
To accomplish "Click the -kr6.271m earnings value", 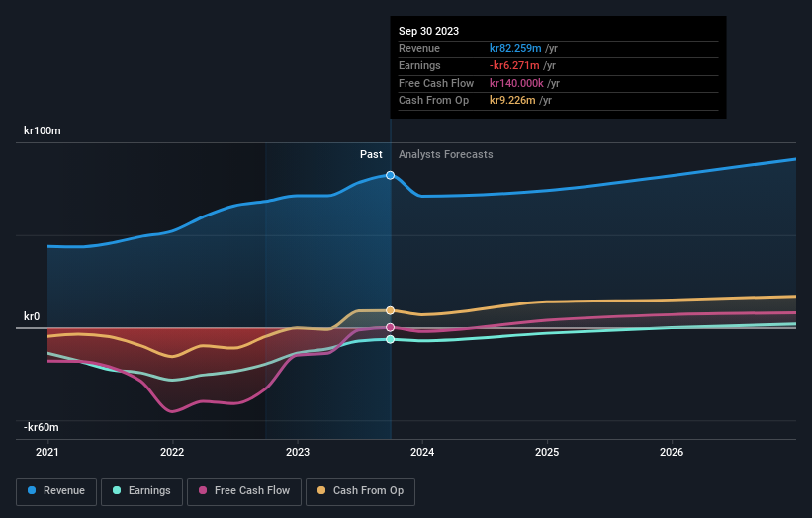I will 514,65.
